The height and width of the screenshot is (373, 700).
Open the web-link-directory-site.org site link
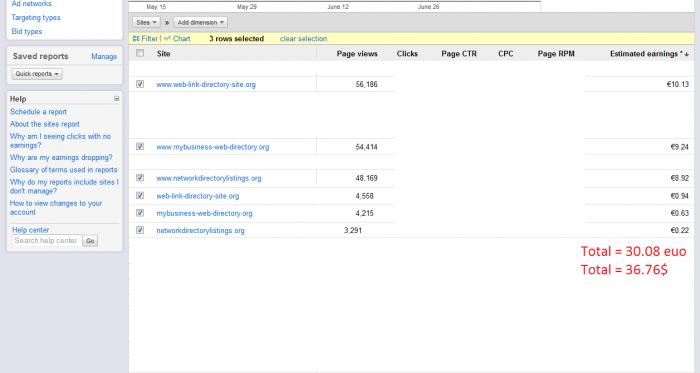pos(197,196)
